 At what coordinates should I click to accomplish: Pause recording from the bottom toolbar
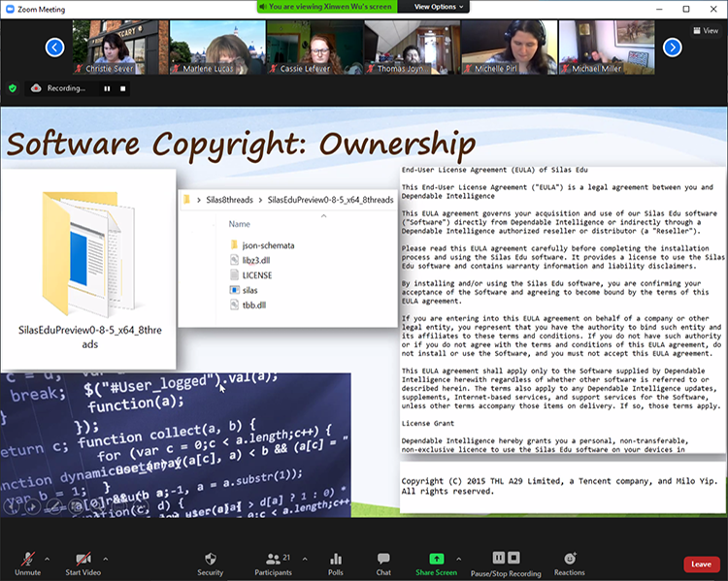click(x=499, y=558)
